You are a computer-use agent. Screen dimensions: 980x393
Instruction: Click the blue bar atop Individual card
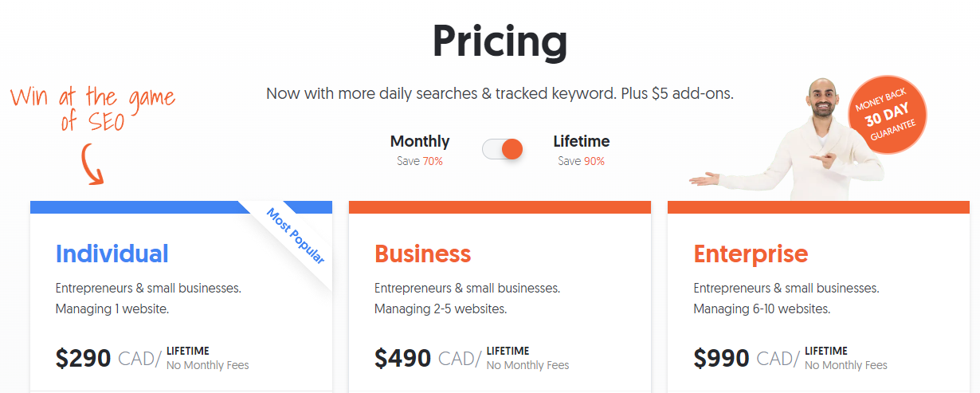point(181,207)
